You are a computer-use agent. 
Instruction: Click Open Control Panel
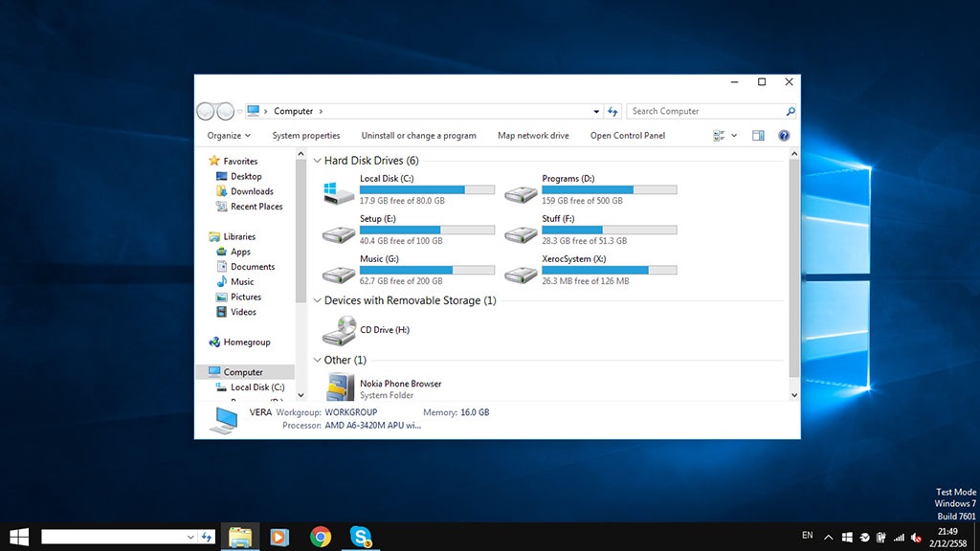tap(628, 136)
